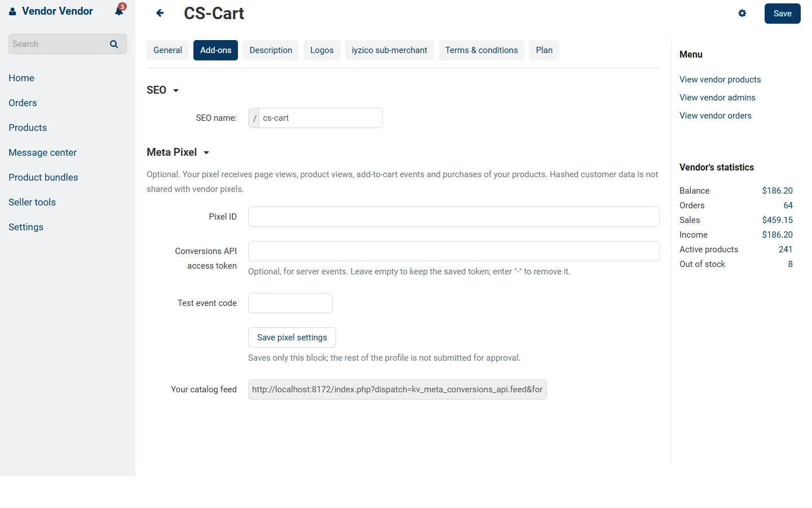Viewport: 812px width, 508px height.
Task: Click the Sales value $459.15
Action: (x=777, y=220)
